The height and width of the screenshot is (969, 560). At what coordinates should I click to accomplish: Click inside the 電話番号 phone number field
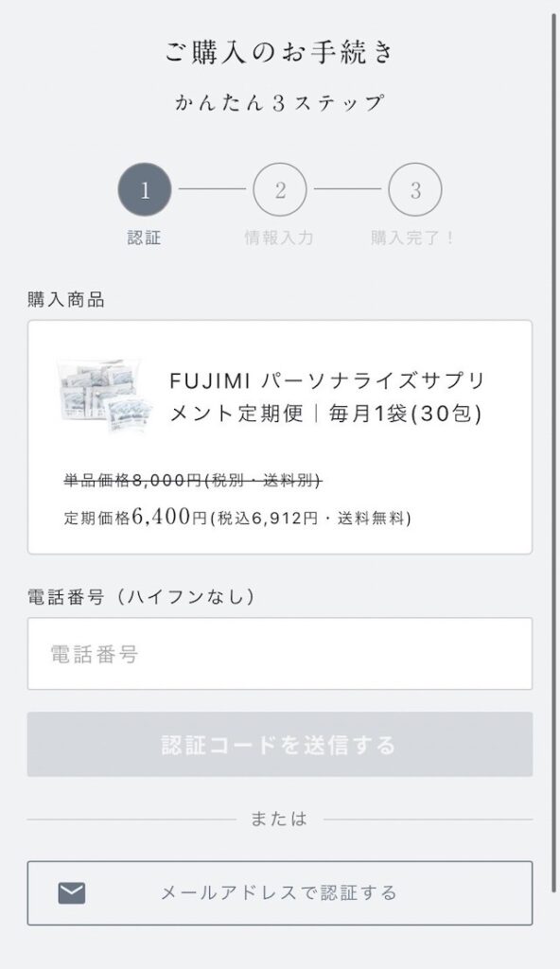coord(280,653)
